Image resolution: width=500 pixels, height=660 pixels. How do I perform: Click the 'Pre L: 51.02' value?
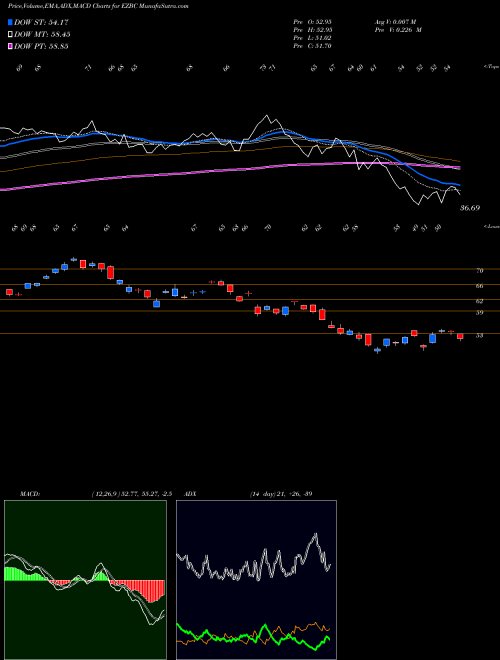tap(312, 38)
